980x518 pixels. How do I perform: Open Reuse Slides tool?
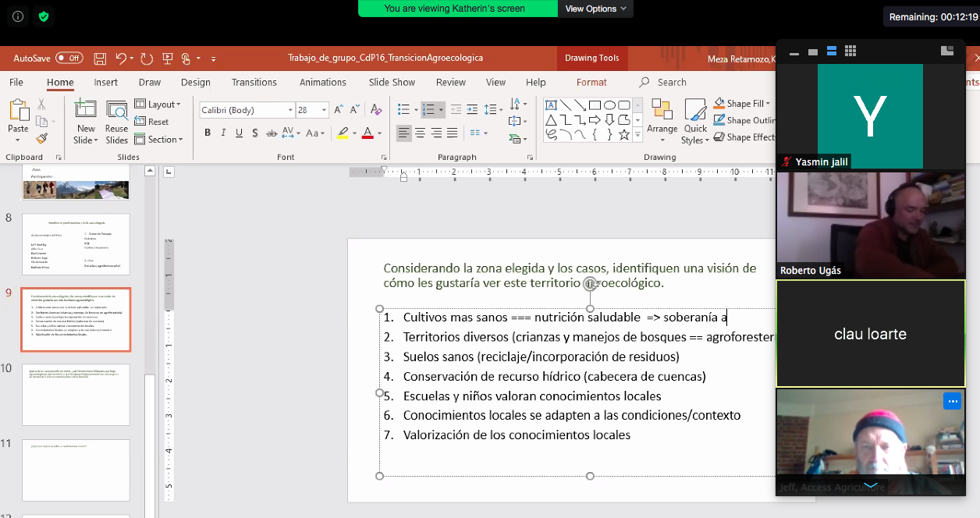tap(117, 123)
